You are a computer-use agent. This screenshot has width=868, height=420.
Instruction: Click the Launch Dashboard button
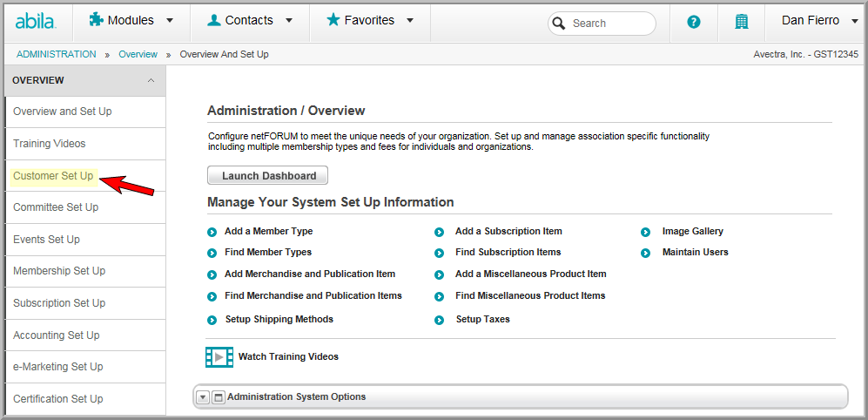tap(268, 176)
